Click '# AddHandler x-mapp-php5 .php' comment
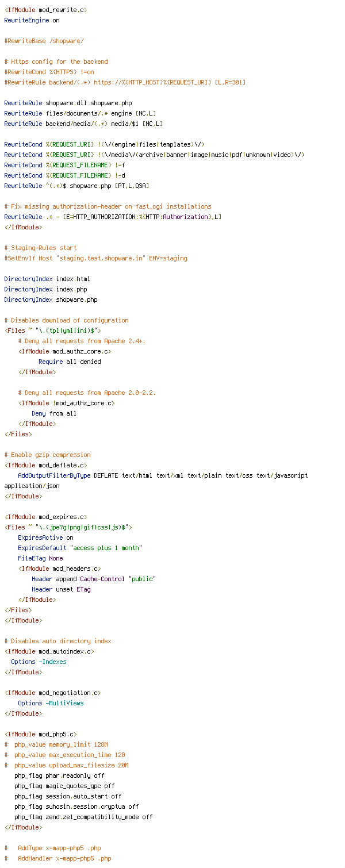The width and height of the screenshot is (345, 868). [x=57, y=858]
